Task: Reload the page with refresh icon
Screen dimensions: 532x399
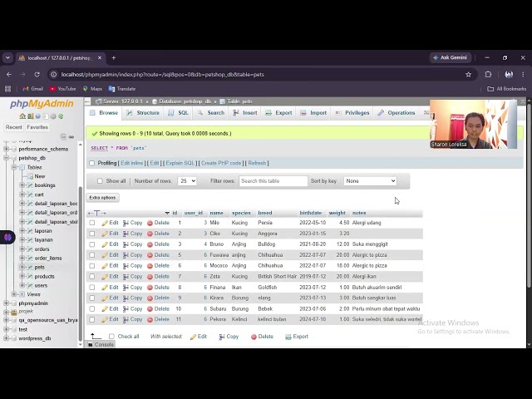Action: tap(37, 74)
